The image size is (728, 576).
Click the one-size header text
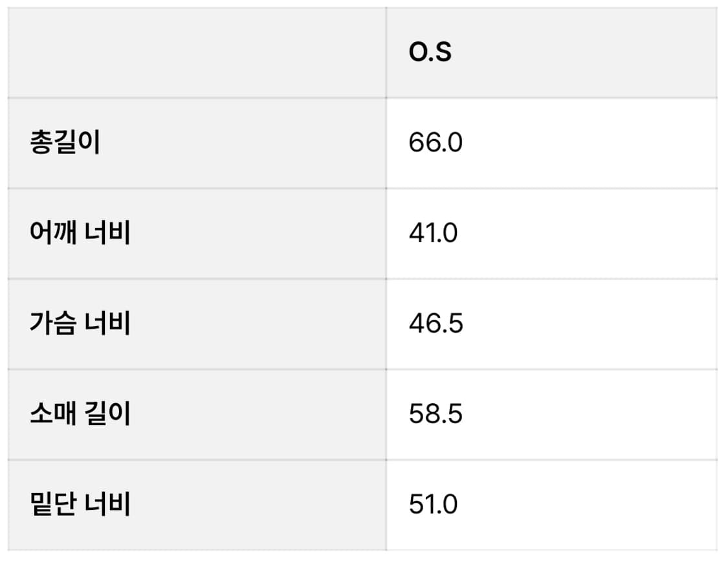[430, 52]
